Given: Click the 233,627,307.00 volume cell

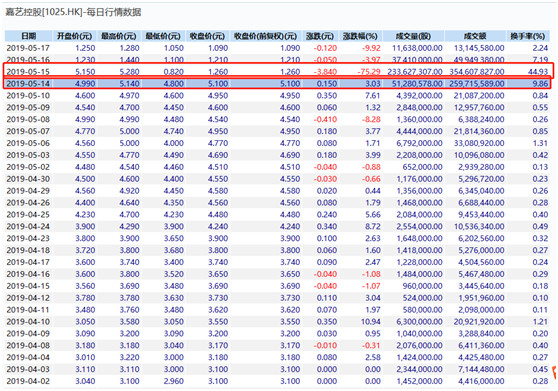Looking at the screenshot, I should click(x=415, y=72).
